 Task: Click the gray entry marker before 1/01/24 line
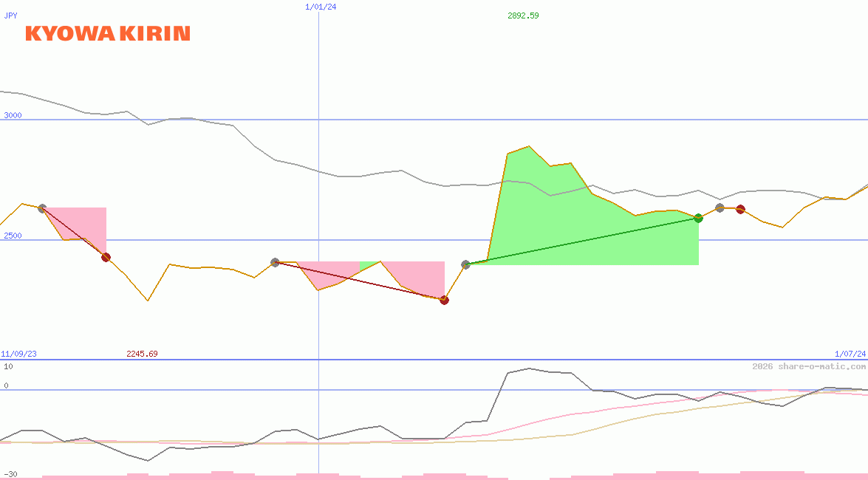(x=275, y=262)
